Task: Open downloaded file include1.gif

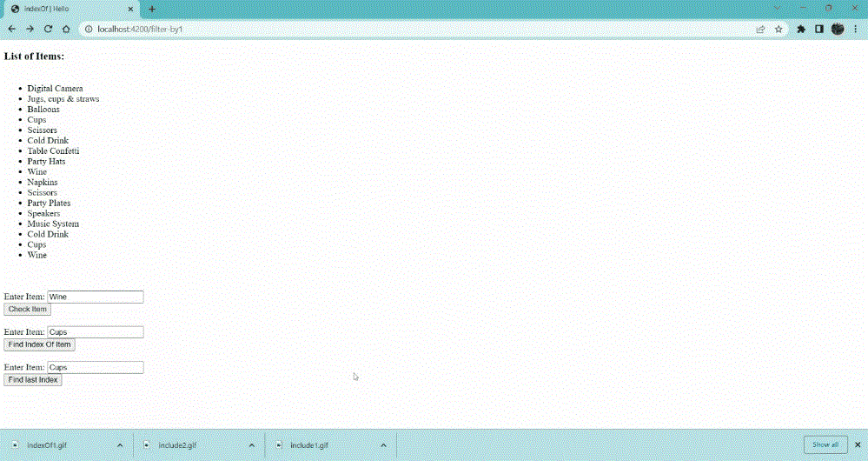Action: (x=309, y=445)
